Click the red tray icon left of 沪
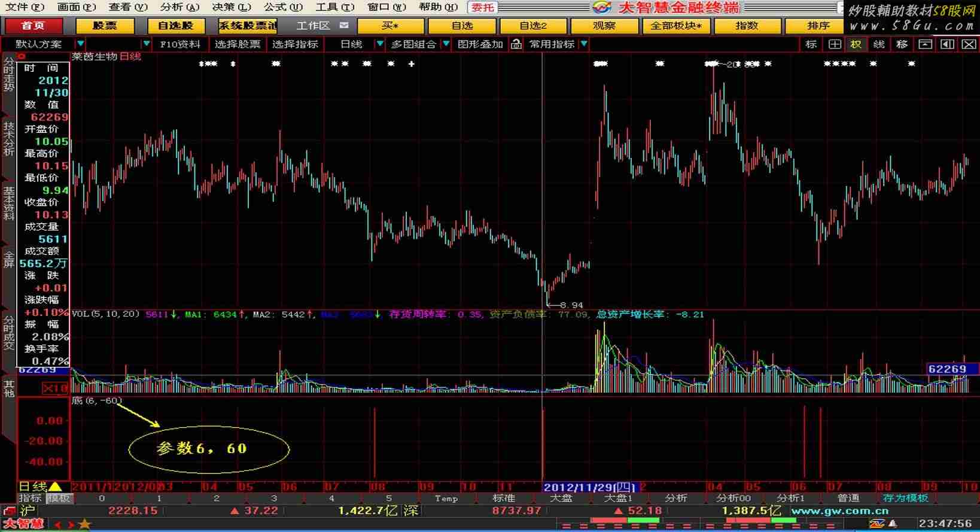Screen dimensions: 980x532 [8, 511]
